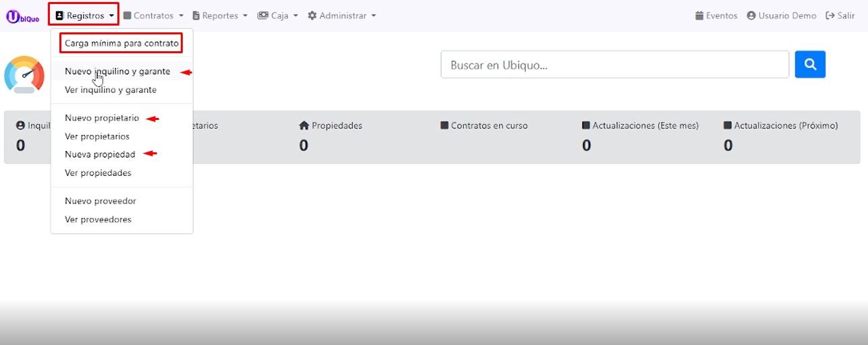Screen dimensions: 868x345
Task: Click Actualizaciones (Próximo) label
Action: (786, 125)
